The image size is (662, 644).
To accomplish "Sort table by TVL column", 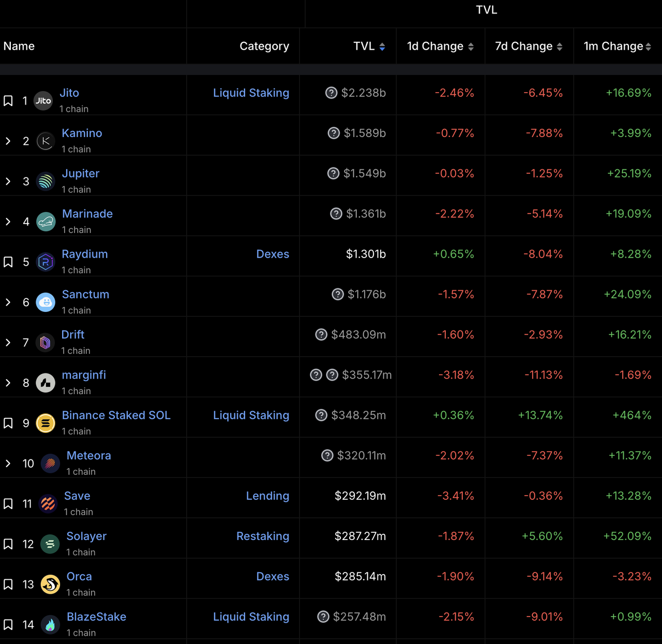I will point(382,47).
